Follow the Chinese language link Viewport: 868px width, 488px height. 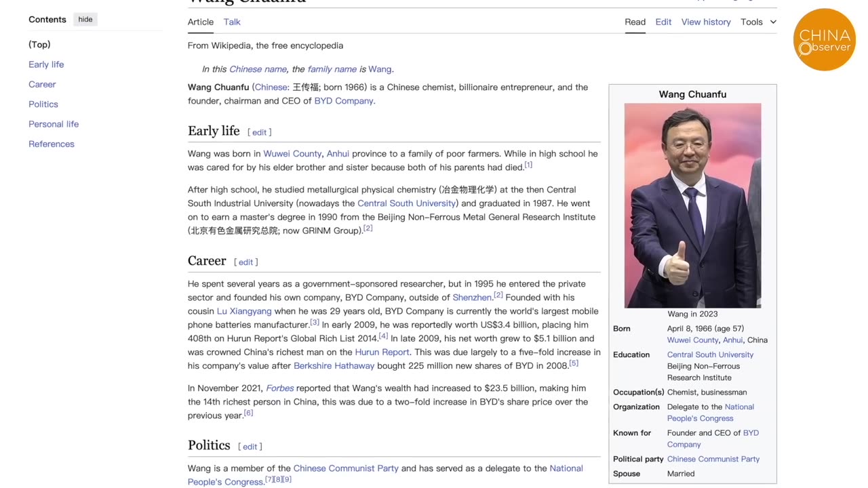click(271, 87)
